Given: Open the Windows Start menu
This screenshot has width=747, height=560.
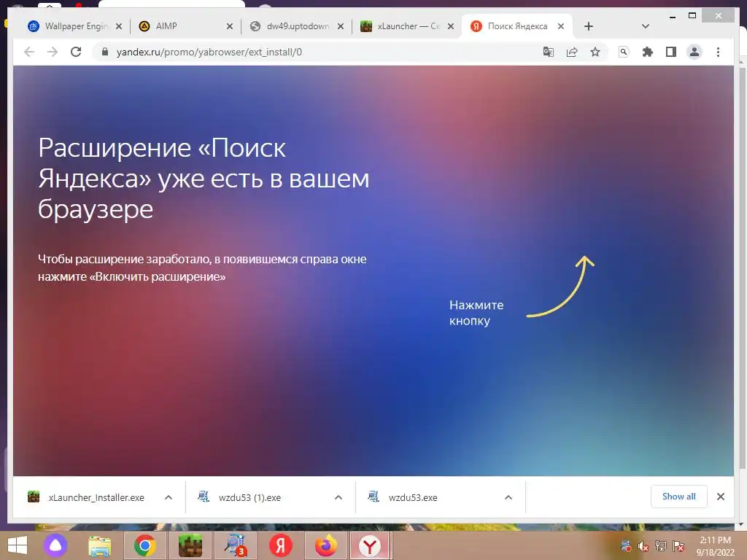Looking at the screenshot, I should pyautogui.click(x=18, y=545).
